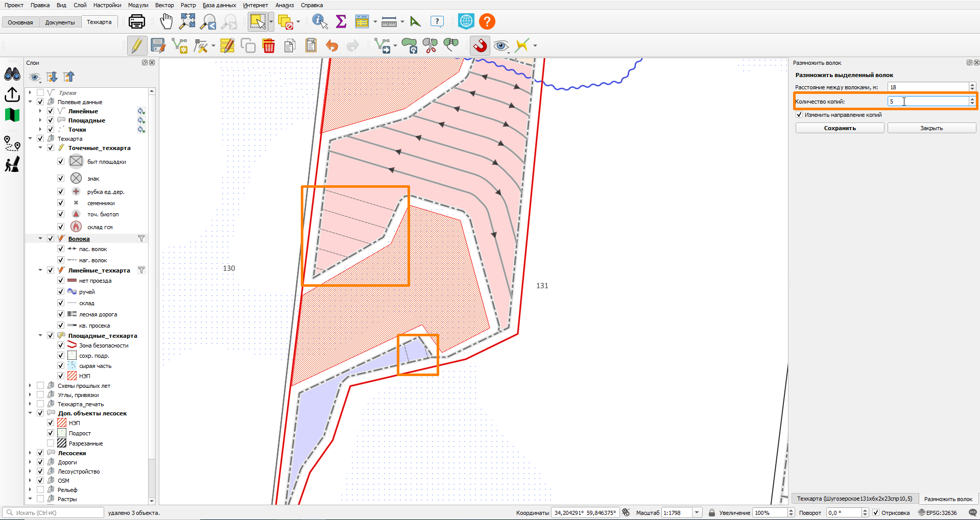Open the Identify features info tool
Screen dimensions: 980x520
(320, 21)
